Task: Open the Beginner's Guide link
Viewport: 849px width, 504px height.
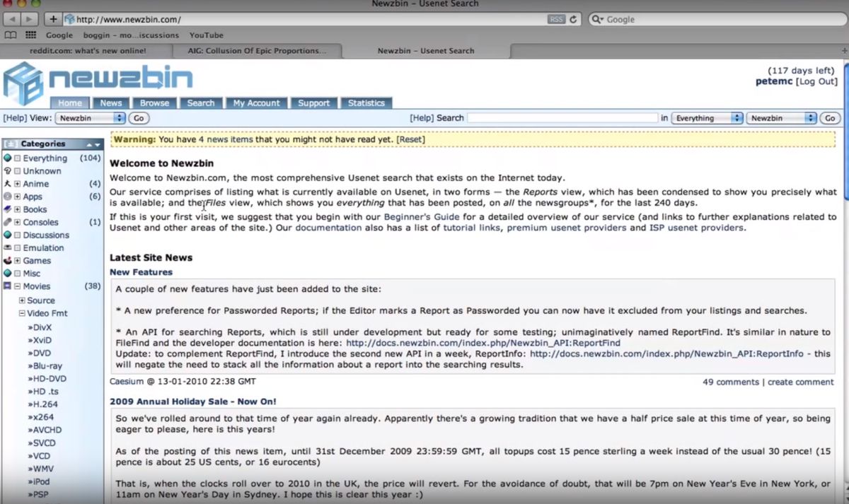Action: pyautogui.click(x=422, y=217)
